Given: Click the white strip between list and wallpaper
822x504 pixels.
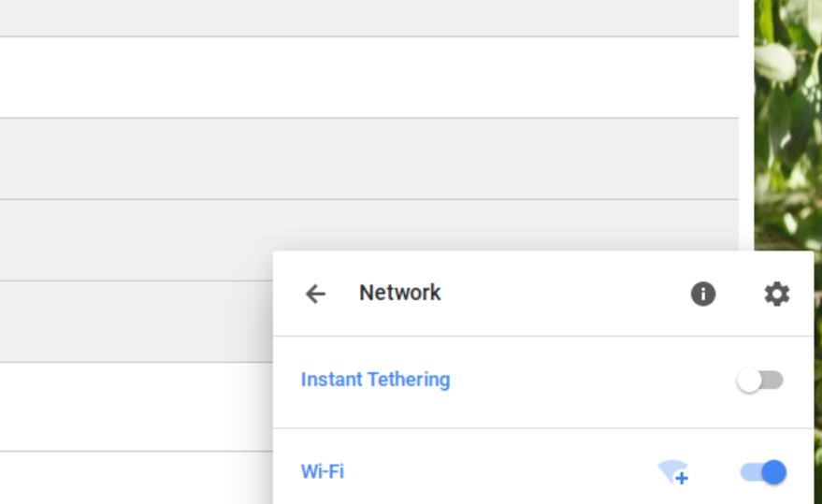Looking at the screenshot, I should tap(746, 126).
